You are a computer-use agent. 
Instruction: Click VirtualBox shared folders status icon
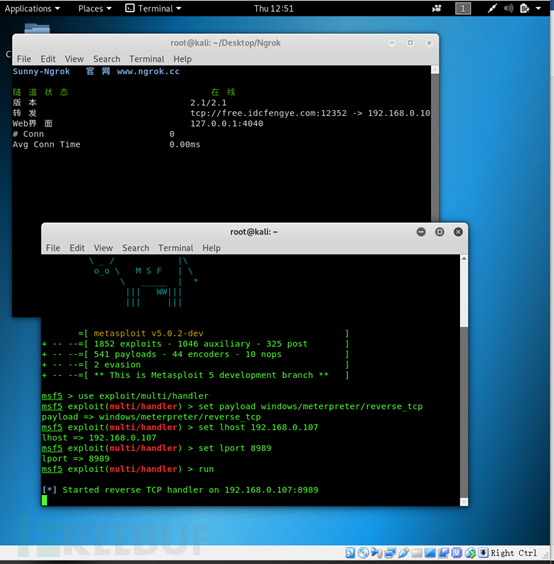point(417,552)
